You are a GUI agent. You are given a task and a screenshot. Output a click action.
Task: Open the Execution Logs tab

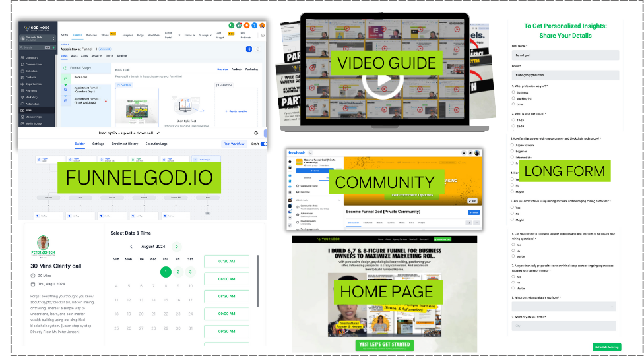156,144
